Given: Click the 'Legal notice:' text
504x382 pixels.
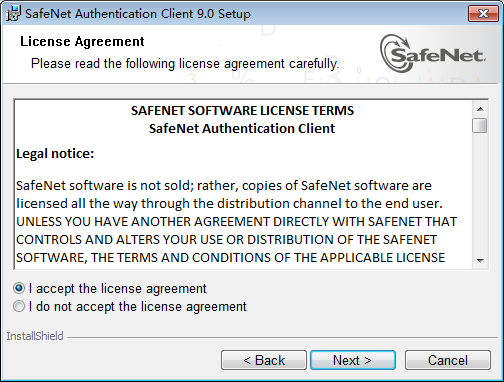Looking at the screenshot, I should coord(55,154).
